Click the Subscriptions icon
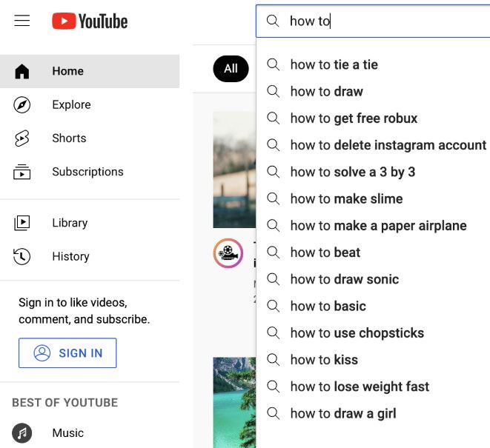The height and width of the screenshot is (448, 490). pyautogui.click(x=22, y=172)
